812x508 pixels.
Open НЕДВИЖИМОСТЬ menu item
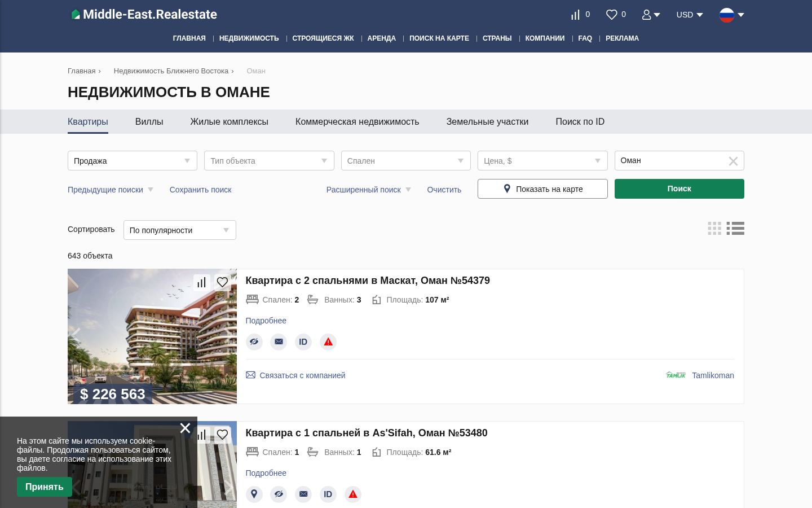[x=249, y=38]
